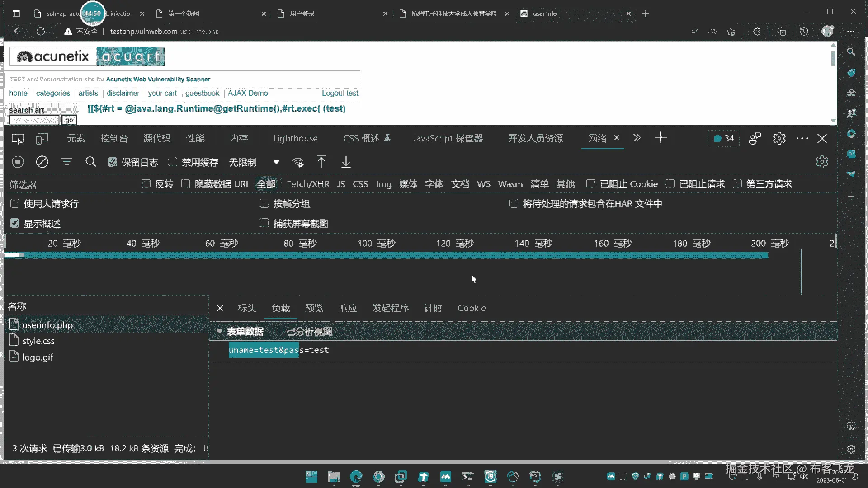Open the 控制台 DevTools tab
Screen dimensions: 868x488
tap(114, 138)
